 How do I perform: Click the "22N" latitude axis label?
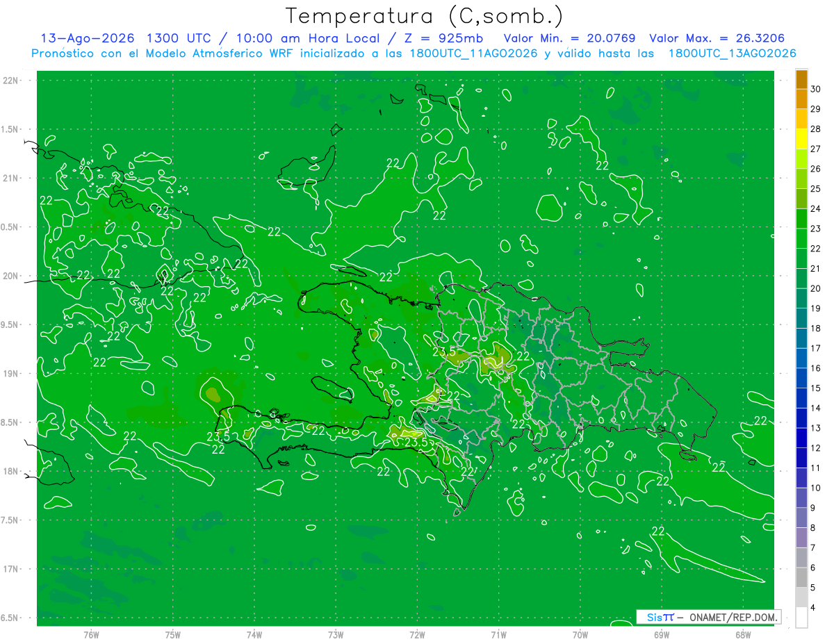coord(12,81)
